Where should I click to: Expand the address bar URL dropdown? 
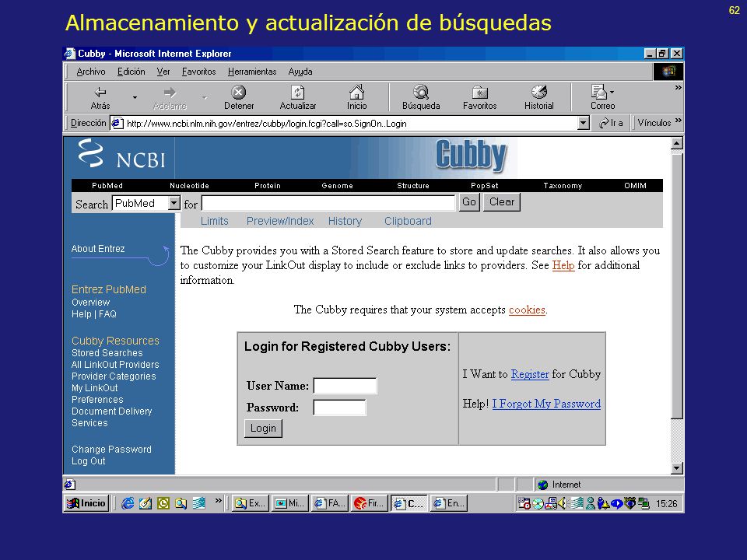584,124
